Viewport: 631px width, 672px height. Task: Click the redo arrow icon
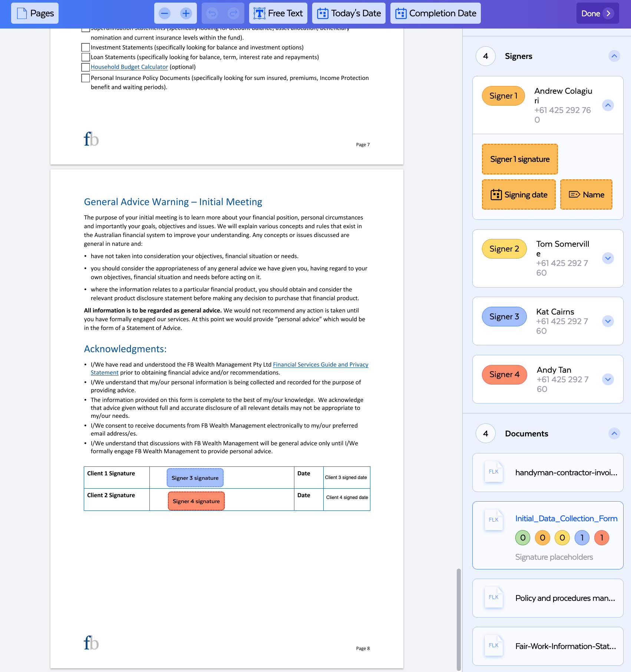click(x=233, y=13)
